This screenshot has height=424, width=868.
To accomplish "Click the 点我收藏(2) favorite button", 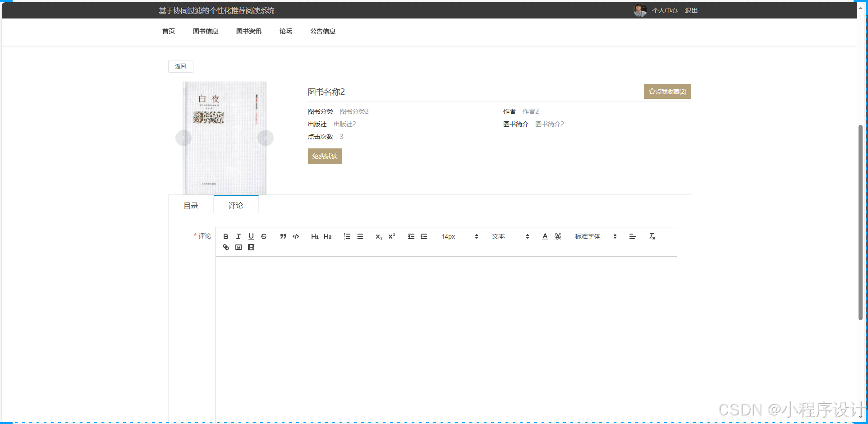I will point(667,92).
